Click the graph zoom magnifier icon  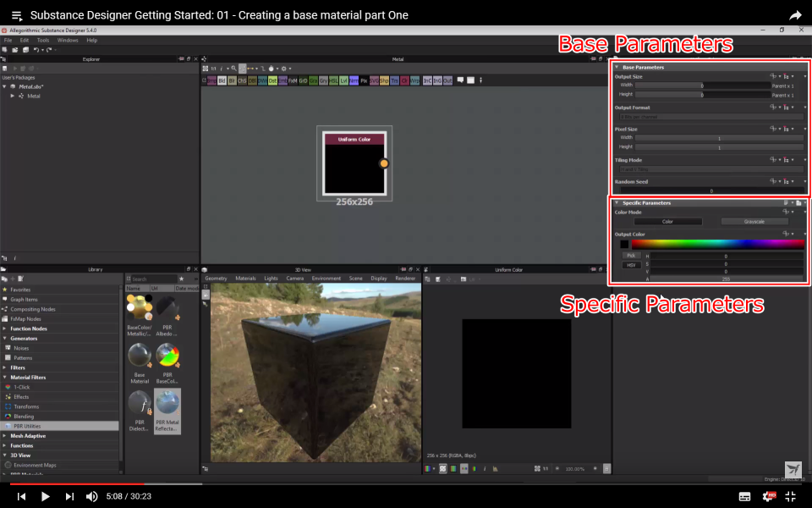click(234, 69)
